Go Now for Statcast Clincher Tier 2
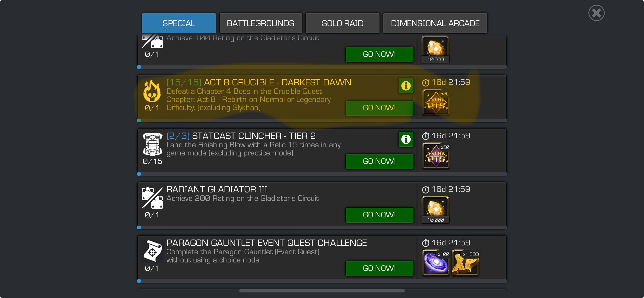The height and width of the screenshot is (298, 644). (x=379, y=161)
